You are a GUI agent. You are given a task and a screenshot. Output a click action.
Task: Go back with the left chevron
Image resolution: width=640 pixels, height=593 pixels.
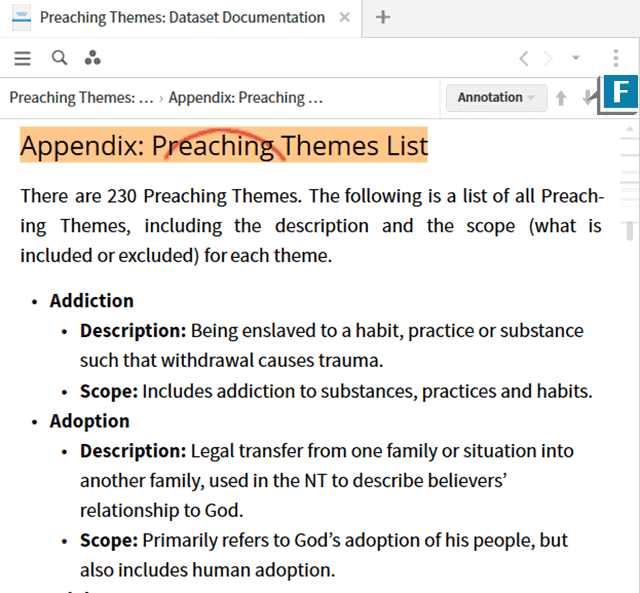coord(523,59)
